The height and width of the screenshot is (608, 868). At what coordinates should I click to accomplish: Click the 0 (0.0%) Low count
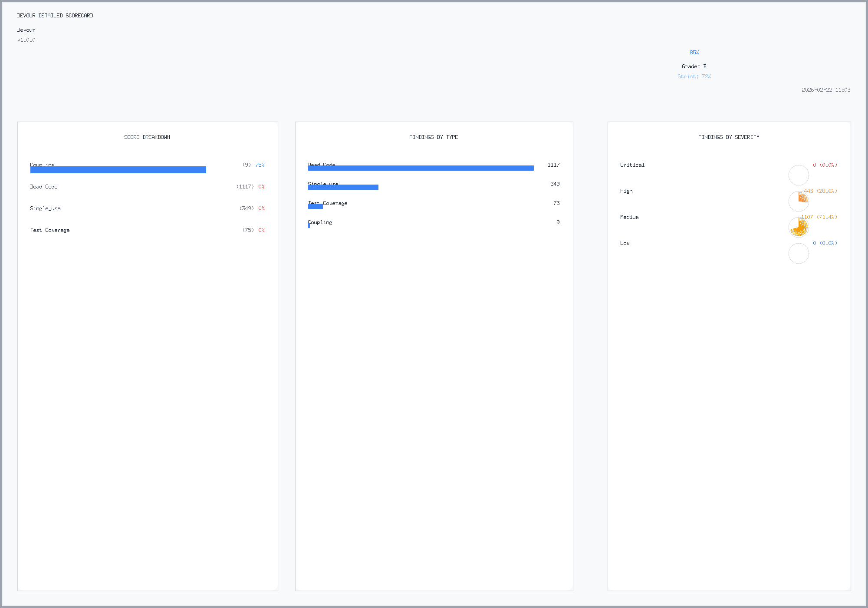[x=825, y=243]
